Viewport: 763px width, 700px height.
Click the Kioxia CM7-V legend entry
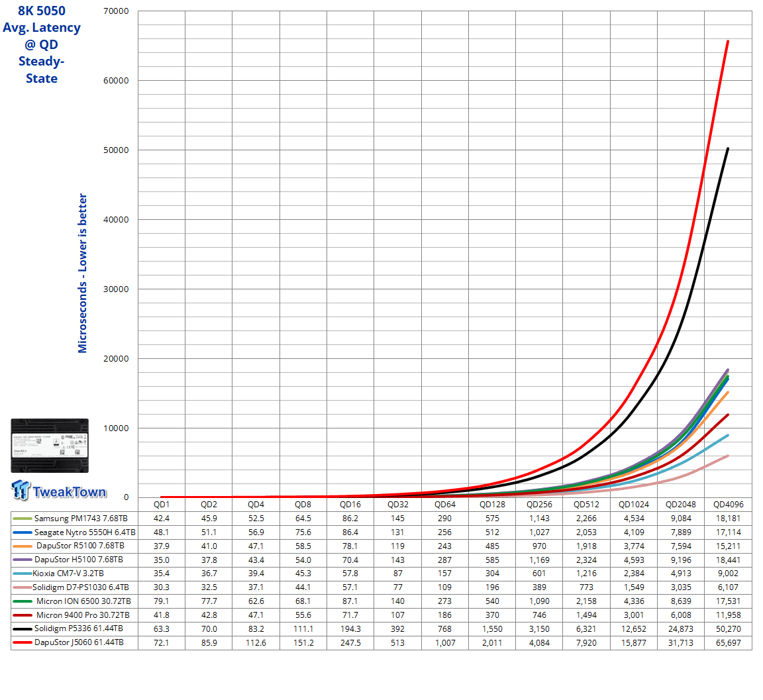(58, 574)
